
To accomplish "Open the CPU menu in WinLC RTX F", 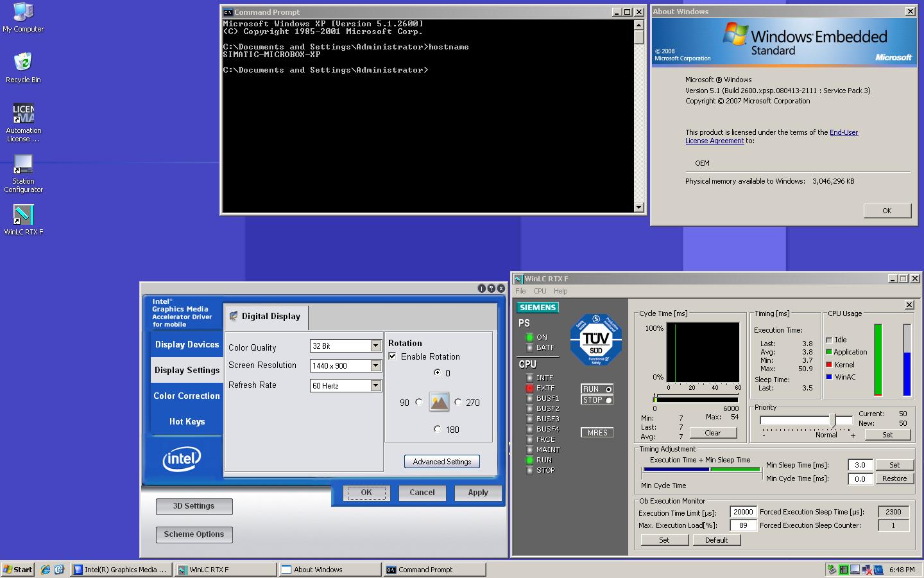I will (x=540, y=291).
